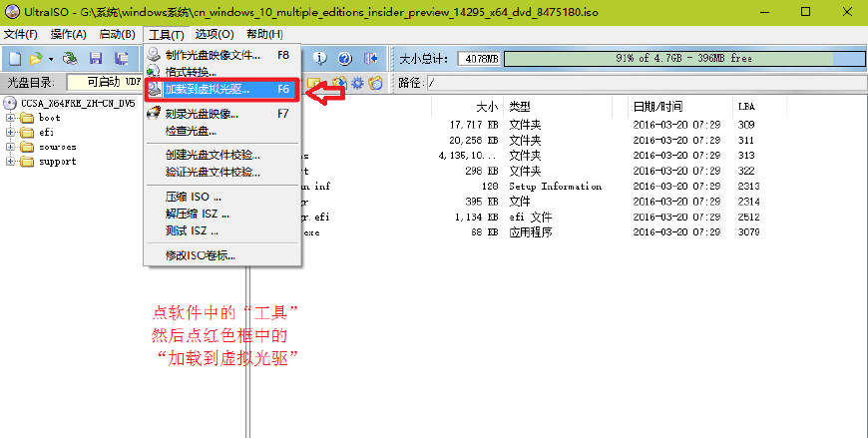Select 修改ISO卷标 menu entry
868x438 pixels.
(x=222, y=255)
